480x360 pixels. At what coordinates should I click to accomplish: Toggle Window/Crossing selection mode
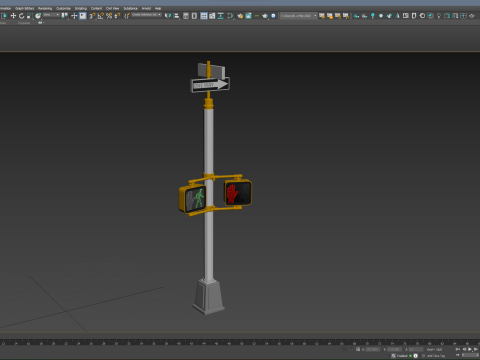(5, 16)
